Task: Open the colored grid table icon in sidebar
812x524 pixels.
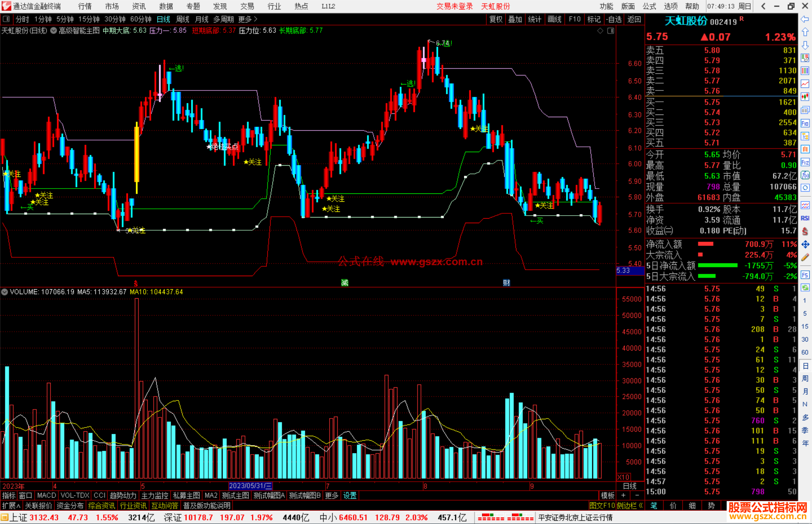Action: coord(805,71)
